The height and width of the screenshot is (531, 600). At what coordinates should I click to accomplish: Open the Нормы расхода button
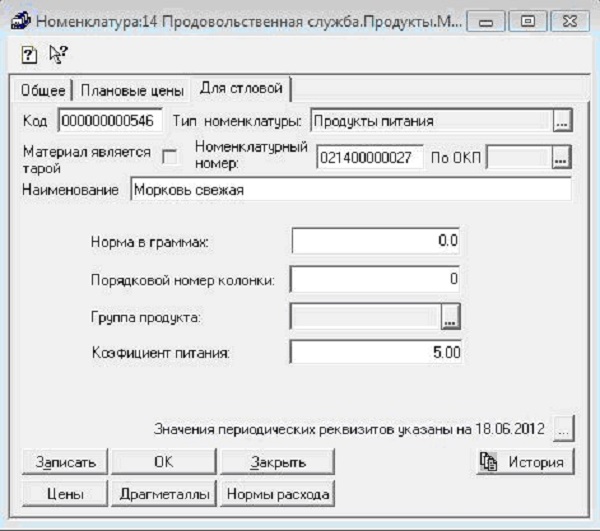277,494
